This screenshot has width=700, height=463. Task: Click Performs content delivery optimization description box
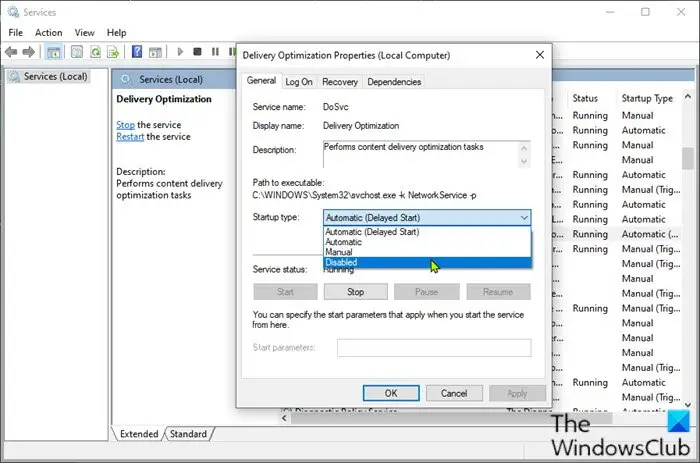coord(427,154)
